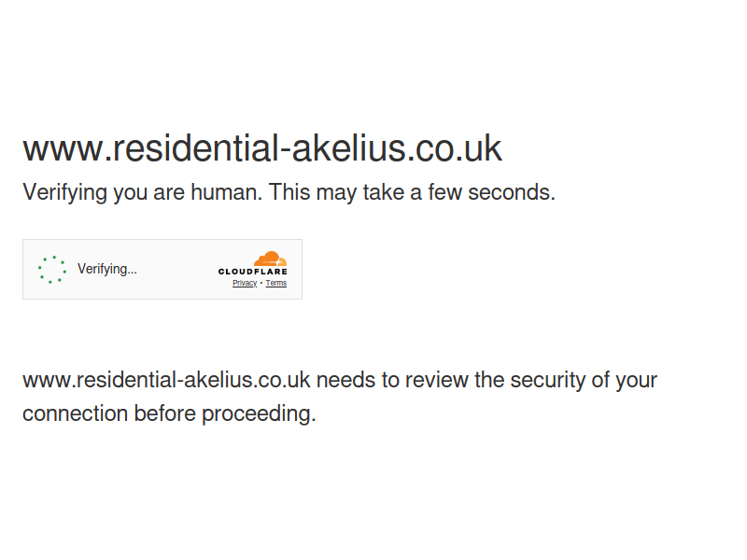The height and width of the screenshot is (560, 747).
Task: Click the CLOUDFLARE wordmark text
Action: point(252,272)
